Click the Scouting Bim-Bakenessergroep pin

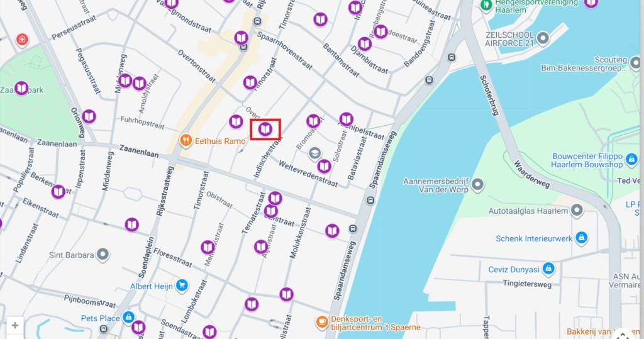[635, 64]
